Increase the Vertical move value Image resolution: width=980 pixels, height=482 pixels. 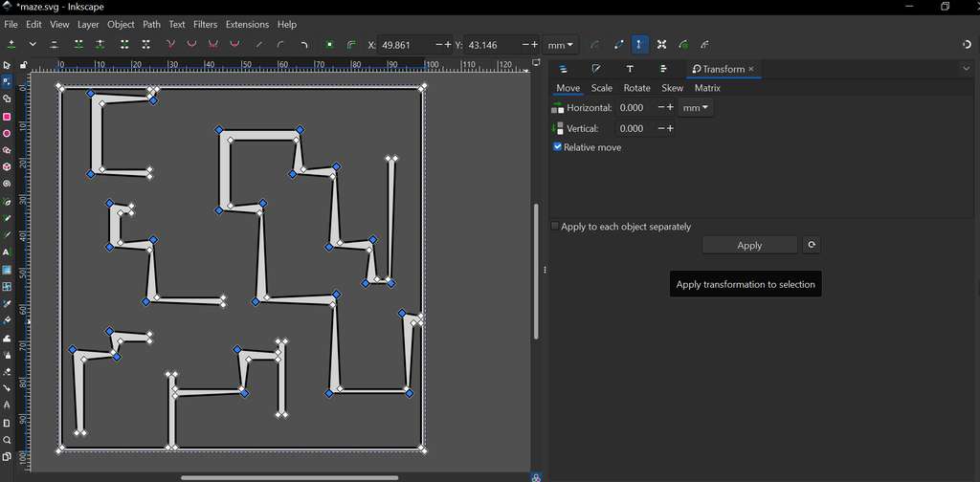(670, 128)
